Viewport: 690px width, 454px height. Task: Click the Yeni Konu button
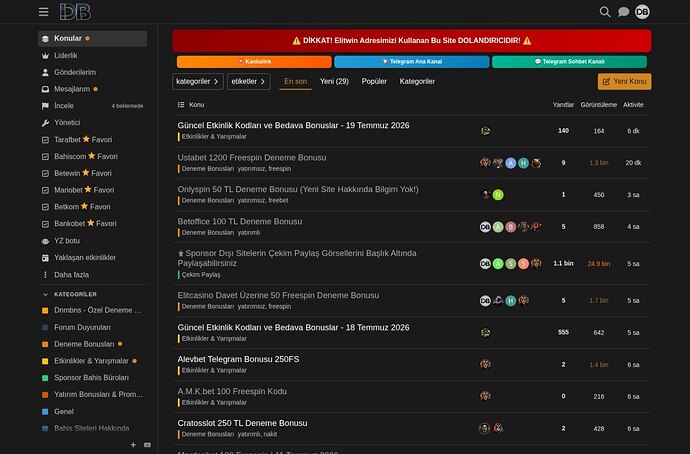coord(624,81)
